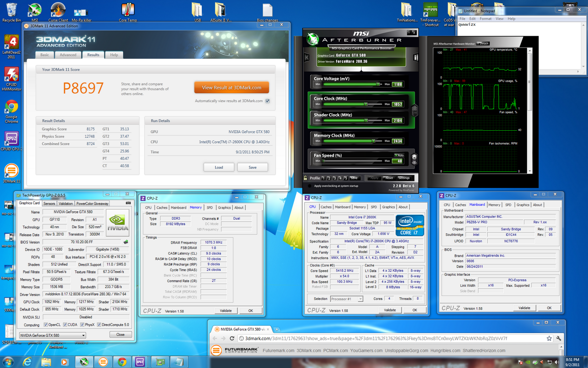
Task: Click new tab button in Chrome
Action: tap(277, 329)
